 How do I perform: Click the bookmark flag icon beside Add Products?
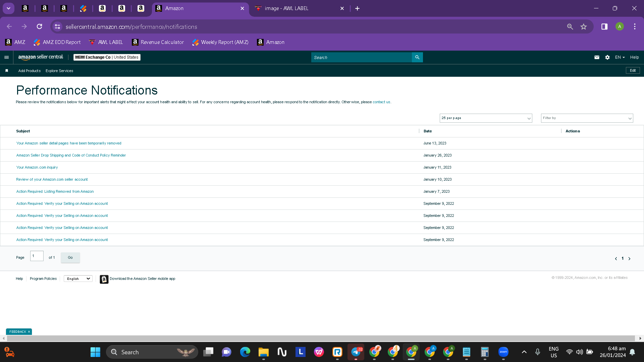coord(7,71)
